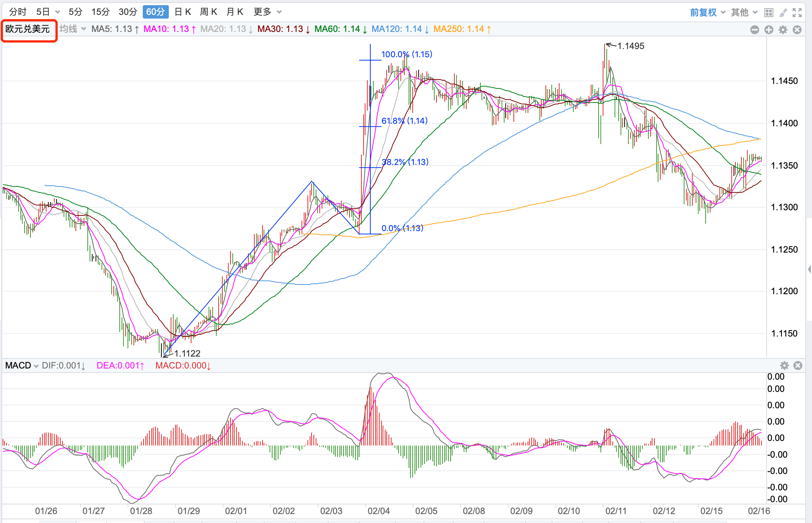The image size is (812, 523).
Task: Click the grid layout icon
Action: pos(769,13)
